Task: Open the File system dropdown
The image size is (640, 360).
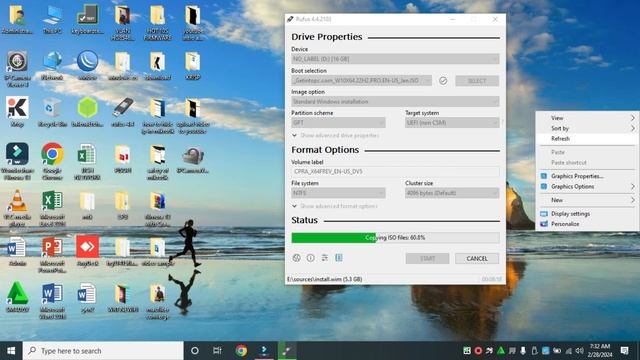Action: [x=338, y=193]
